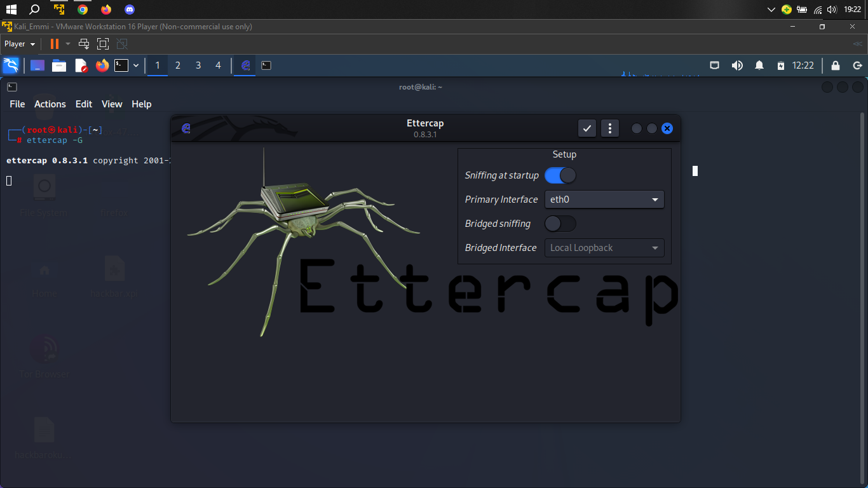
Task: Lock the screen with the padlock icon
Action: pos(836,65)
